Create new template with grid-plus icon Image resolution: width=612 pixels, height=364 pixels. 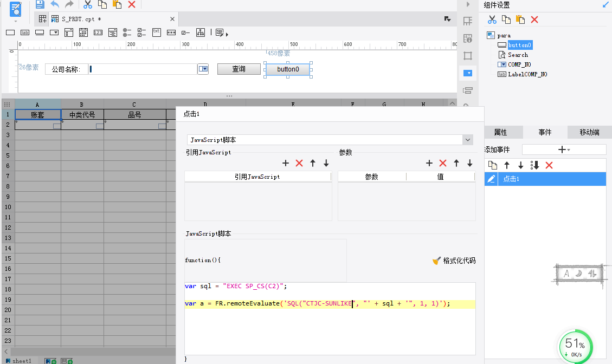[42, 19]
